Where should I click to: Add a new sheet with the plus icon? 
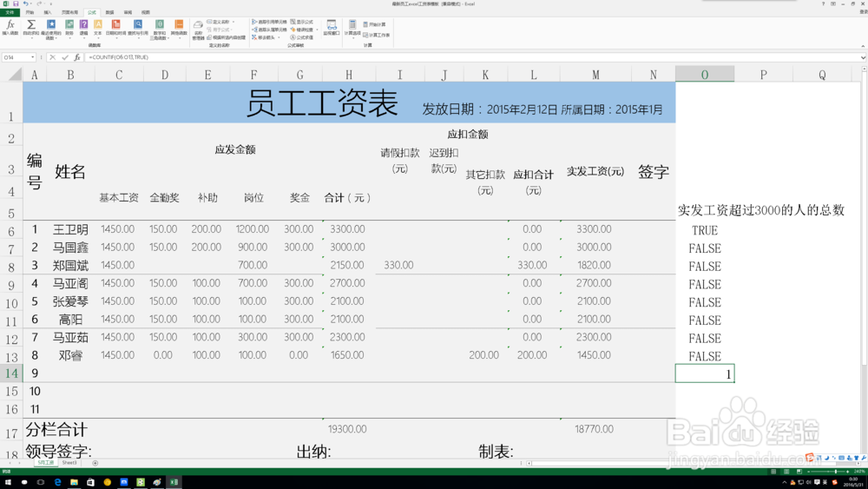95,463
